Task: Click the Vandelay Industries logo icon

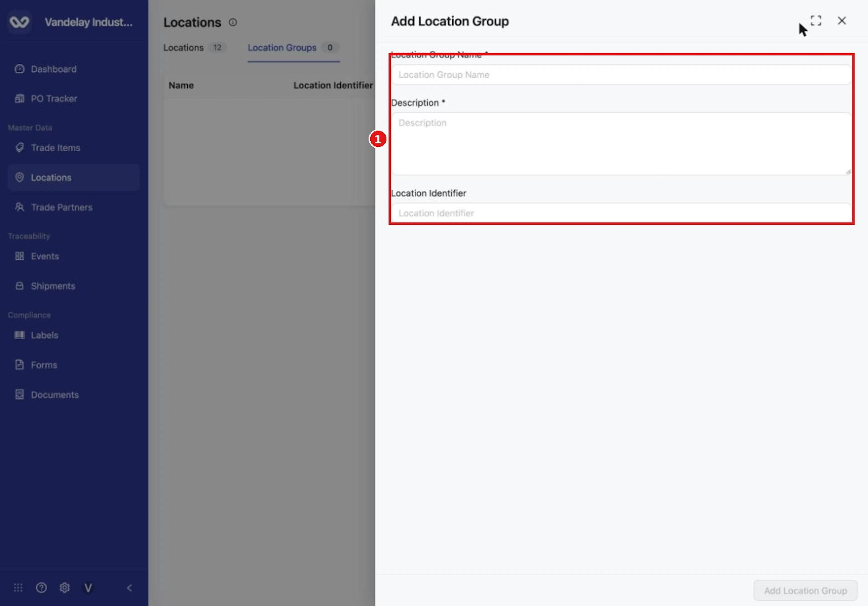Action: [19, 22]
